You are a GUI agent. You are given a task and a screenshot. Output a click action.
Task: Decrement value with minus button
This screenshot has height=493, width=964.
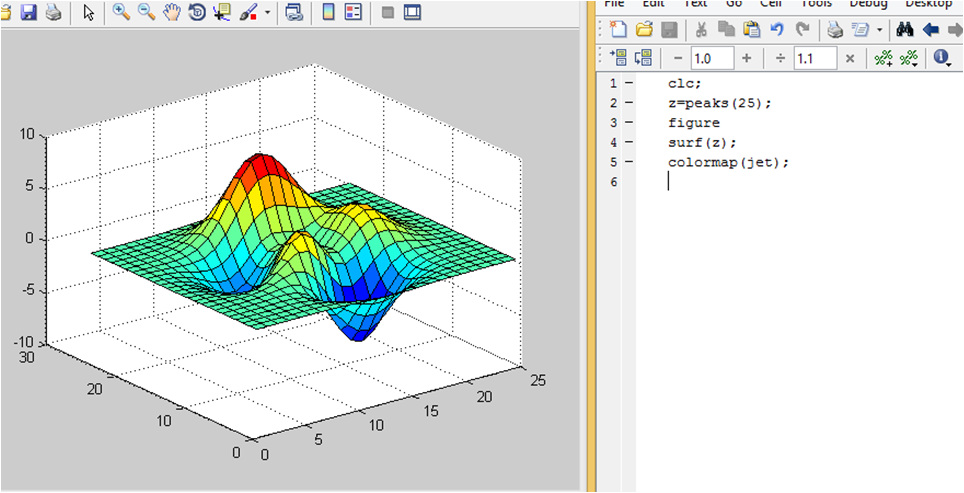[x=678, y=58]
